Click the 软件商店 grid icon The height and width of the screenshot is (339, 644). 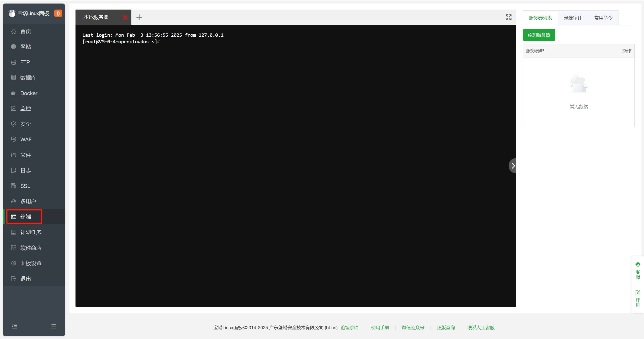click(x=14, y=248)
